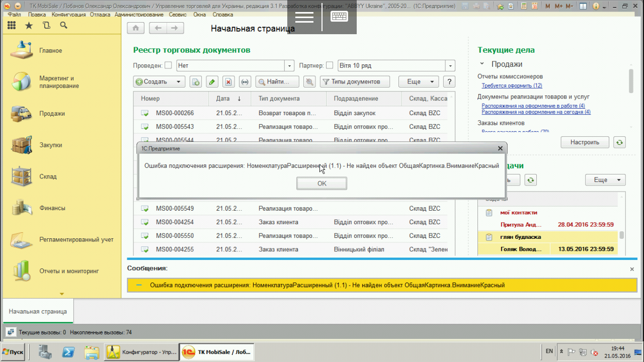The height and width of the screenshot is (362, 644).
Task: Expand the Партнер dropdown Вітя 10 ряд
Action: point(450,66)
